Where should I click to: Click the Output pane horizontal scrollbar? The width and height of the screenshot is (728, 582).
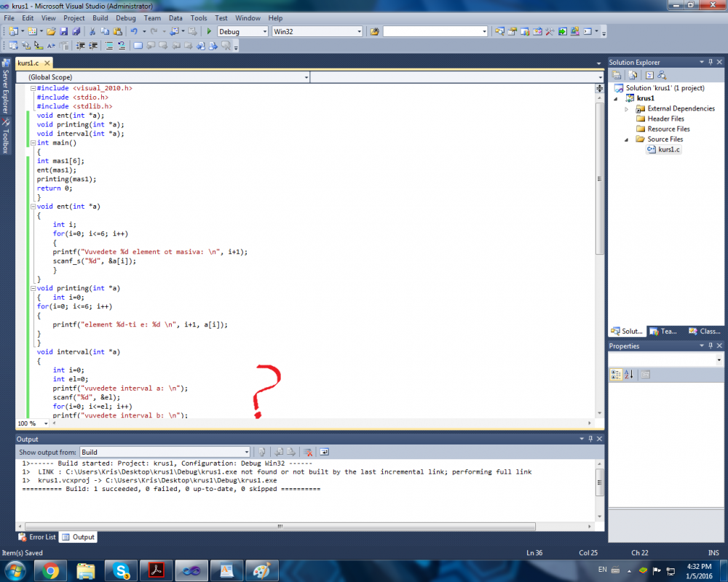(280, 526)
